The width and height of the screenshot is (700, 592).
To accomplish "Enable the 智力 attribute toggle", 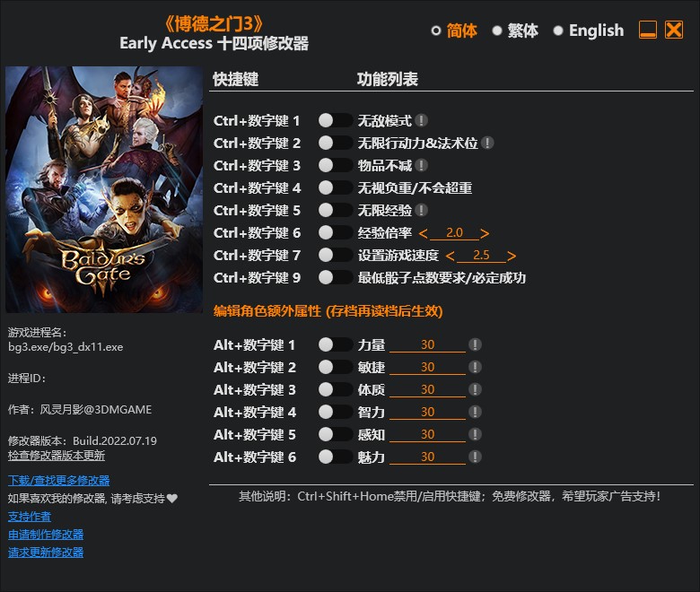I will 336,412.
